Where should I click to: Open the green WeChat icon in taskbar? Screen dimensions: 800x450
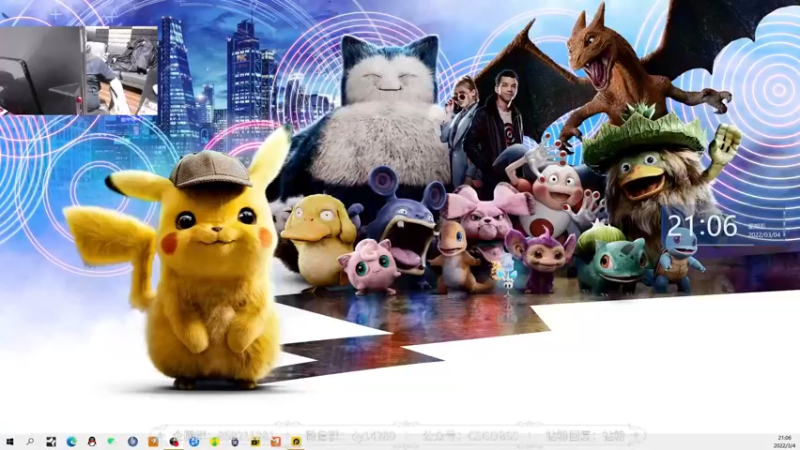[x=112, y=441]
